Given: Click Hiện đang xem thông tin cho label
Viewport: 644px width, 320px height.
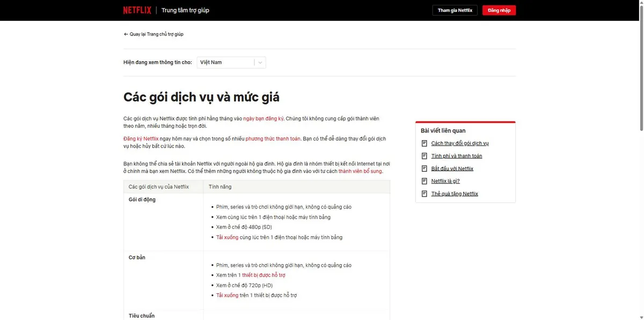Looking at the screenshot, I should coord(158,62).
